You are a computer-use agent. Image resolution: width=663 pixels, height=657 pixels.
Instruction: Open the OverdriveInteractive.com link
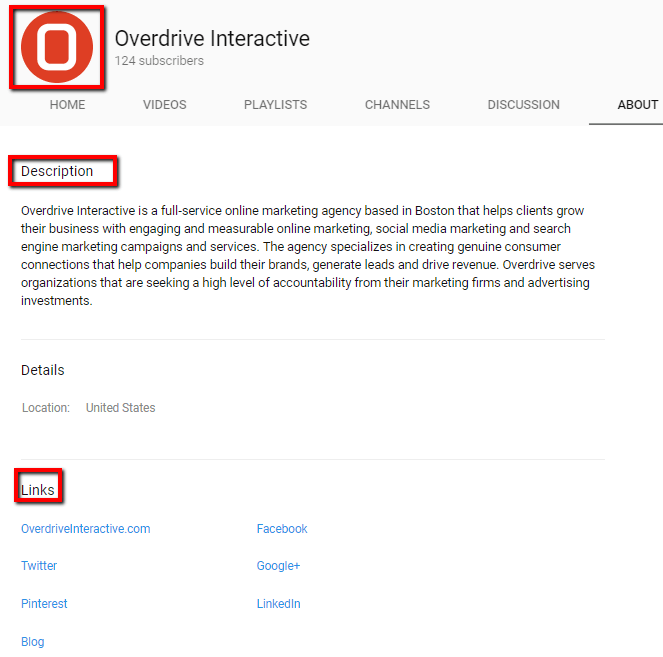click(x=86, y=528)
